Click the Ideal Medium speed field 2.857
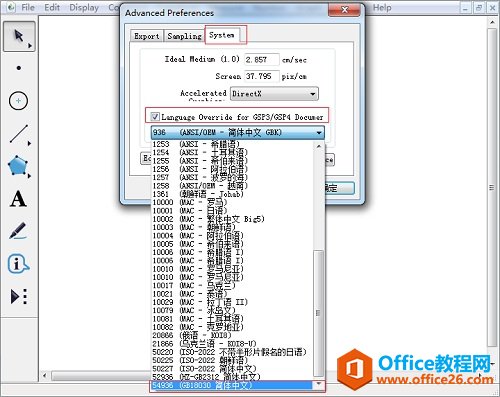500x397 pixels. point(261,60)
